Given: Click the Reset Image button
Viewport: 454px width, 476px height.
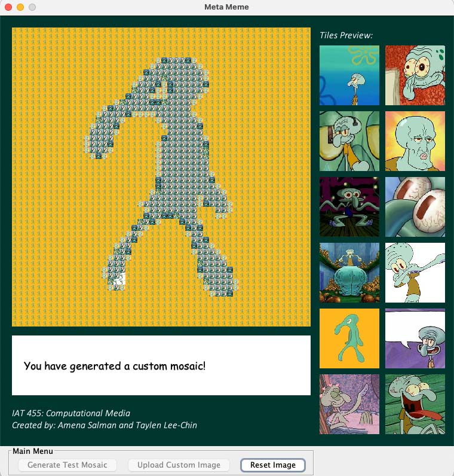Looking at the screenshot, I should point(272,465).
